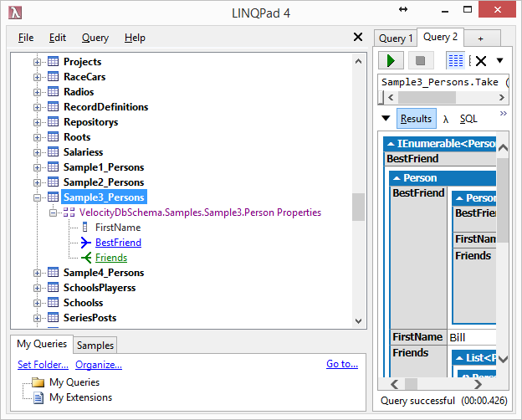Click the Salariess table icon
522x420 pixels.
coord(53,151)
